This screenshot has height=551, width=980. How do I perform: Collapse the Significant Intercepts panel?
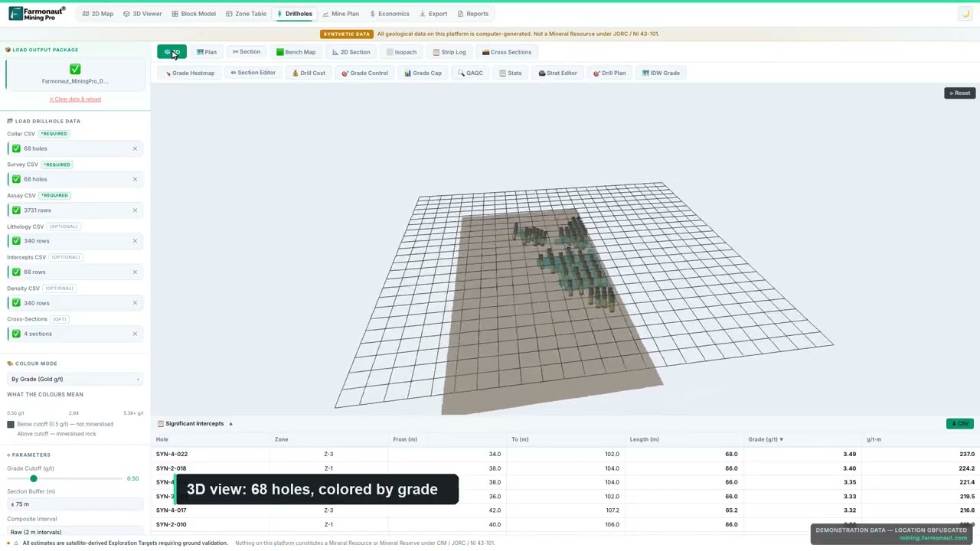[230, 423]
